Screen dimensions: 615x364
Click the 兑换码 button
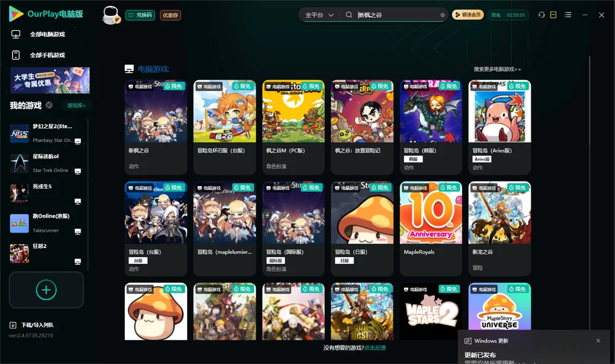click(x=140, y=15)
